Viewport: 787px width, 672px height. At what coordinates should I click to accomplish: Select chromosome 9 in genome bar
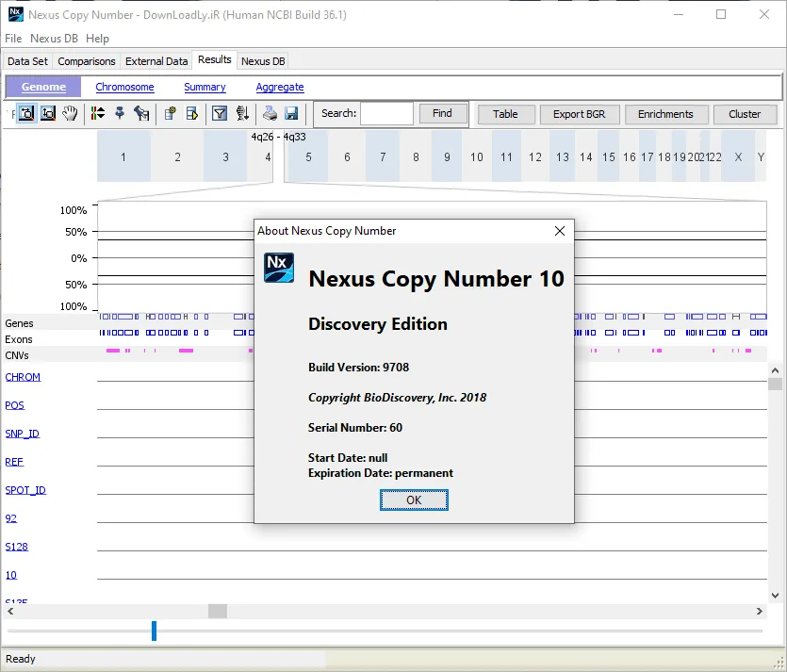(x=447, y=157)
